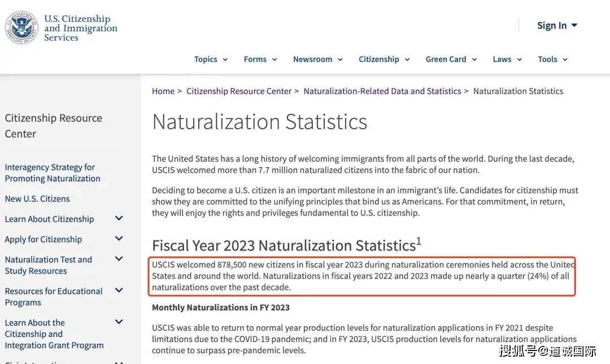The image size is (610, 364).
Task: Open the U.S. Citizenship and Immigration Services wordmark
Action: pos(81,28)
